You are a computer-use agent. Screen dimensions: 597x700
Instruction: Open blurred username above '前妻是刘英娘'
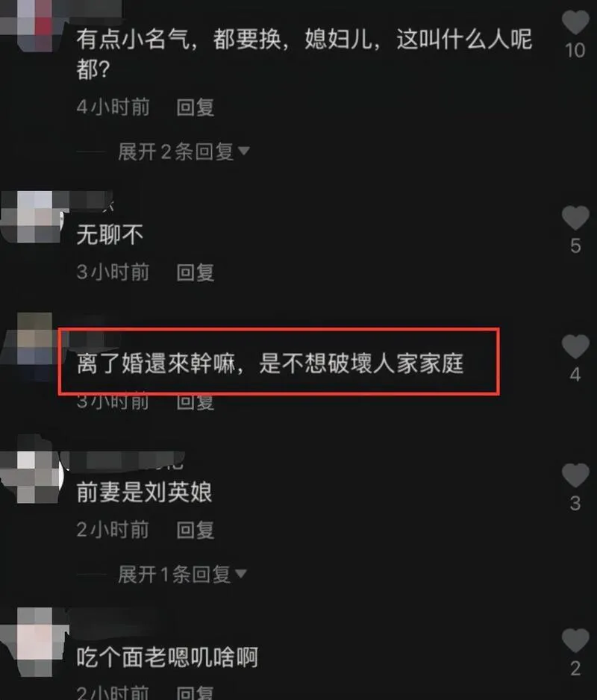123,460
